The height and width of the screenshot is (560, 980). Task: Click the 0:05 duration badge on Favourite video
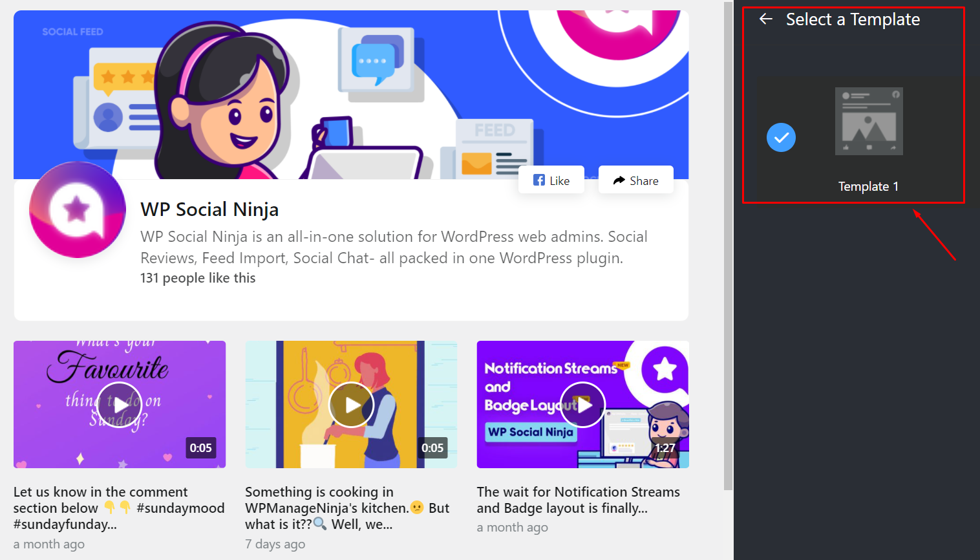pyautogui.click(x=200, y=447)
